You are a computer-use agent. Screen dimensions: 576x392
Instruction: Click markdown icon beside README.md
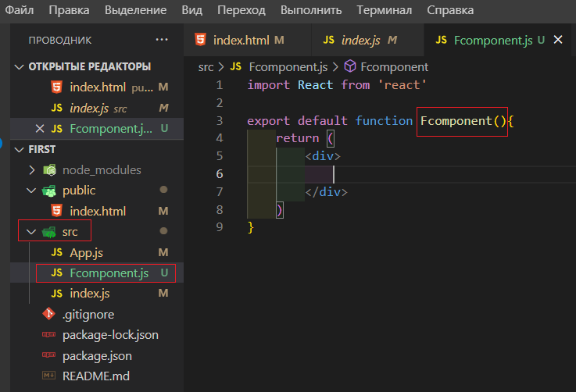49,376
